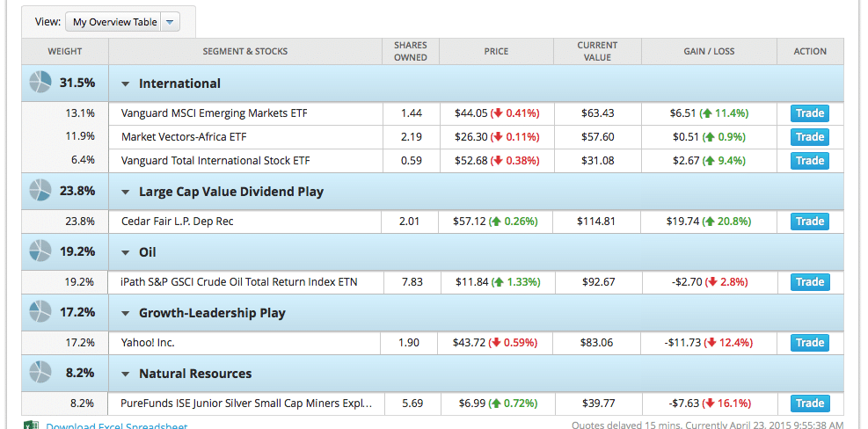Click the quotes delayed timestamp text

[708, 425]
